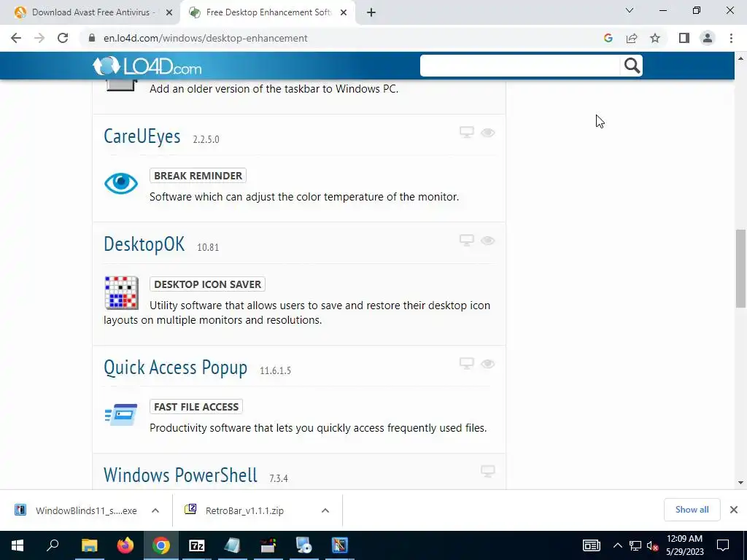Click the scrollbar up arrow

(x=740, y=58)
